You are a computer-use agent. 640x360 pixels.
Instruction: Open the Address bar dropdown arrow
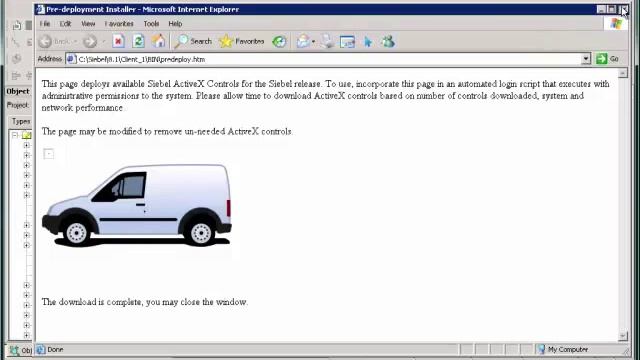586,59
